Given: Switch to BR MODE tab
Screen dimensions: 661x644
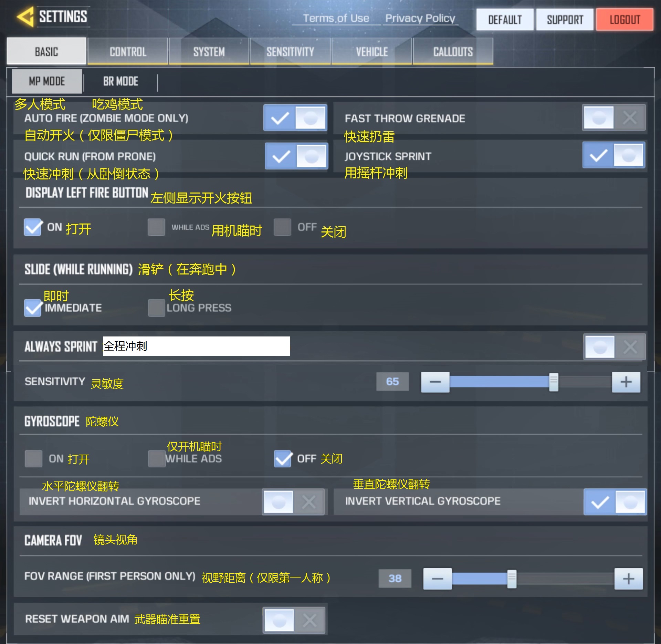Looking at the screenshot, I should (x=120, y=81).
